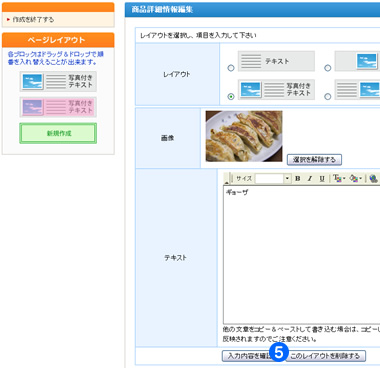The height and width of the screenshot is (368, 380).
Task: Click the ページレイアウト panel header
Action: pyautogui.click(x=58, y=40)
